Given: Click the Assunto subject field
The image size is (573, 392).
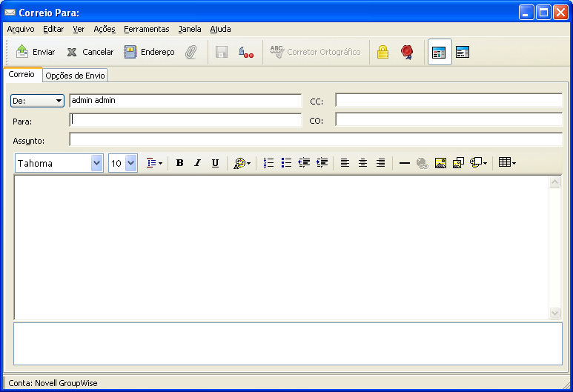Looking at the screenshot, I should 316,139.
